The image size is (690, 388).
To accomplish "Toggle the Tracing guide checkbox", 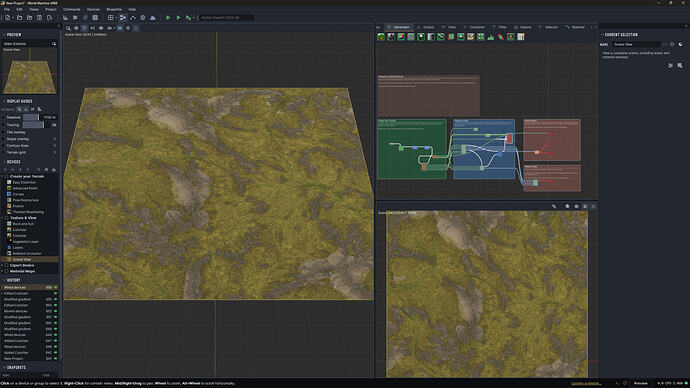I will [4, 125].
